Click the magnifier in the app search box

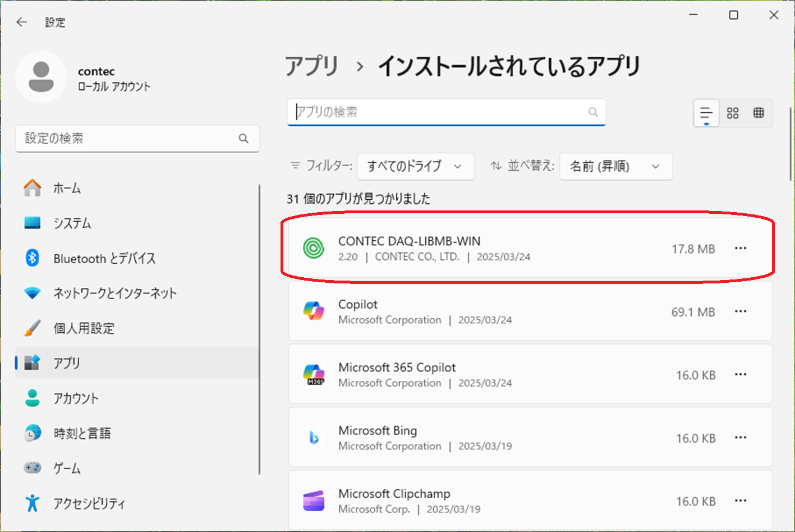(x=593, y=112)
